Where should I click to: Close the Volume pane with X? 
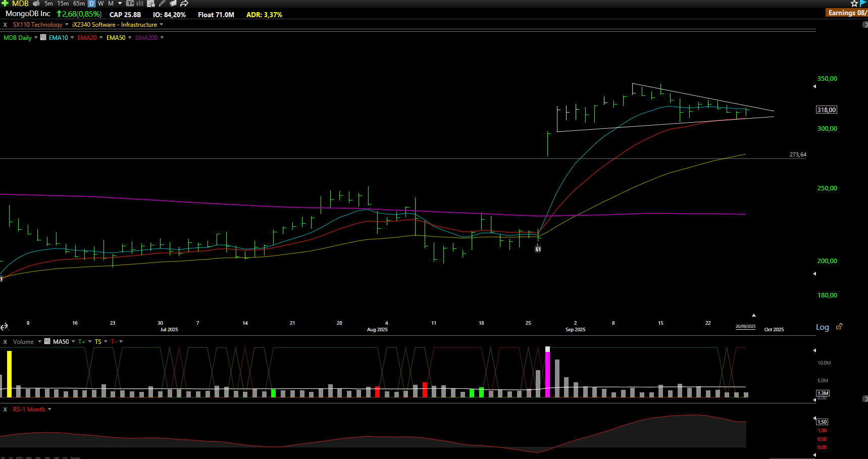tap(5, 342)
